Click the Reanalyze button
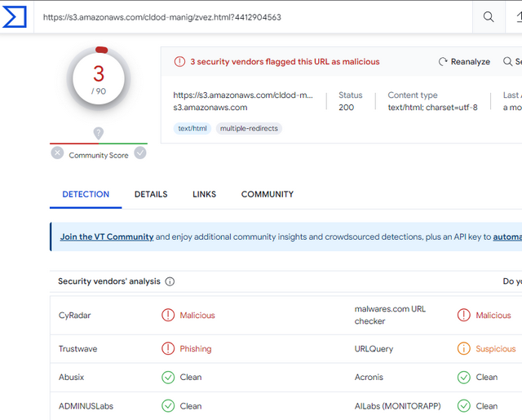The width and height of the screenshot is (522, 420). pyautogui.click(x=464, y=61)
